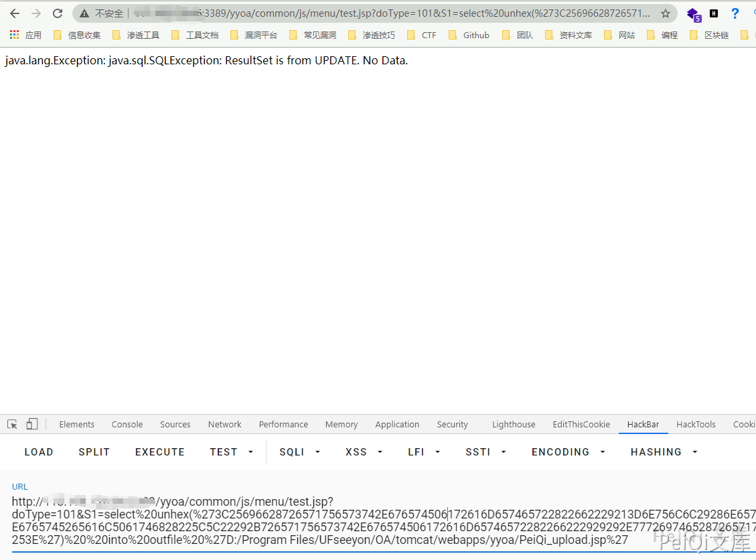Toggle the device toolbar icon in DevTools
Screen dimensions: 756x560
(x=32, y=424)
